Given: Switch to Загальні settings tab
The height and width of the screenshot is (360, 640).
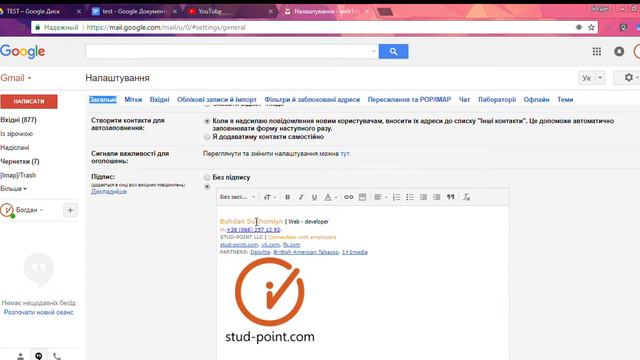Looking at the screenshot, I should click(103, 100).
